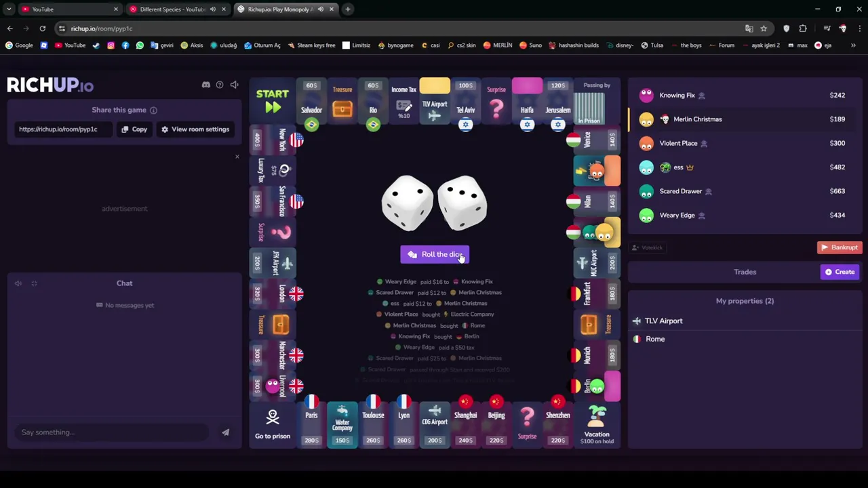The width and height of the screenshot is (868, 488).
Task: Bookmark this page with star icon
Action: point(764,28)
